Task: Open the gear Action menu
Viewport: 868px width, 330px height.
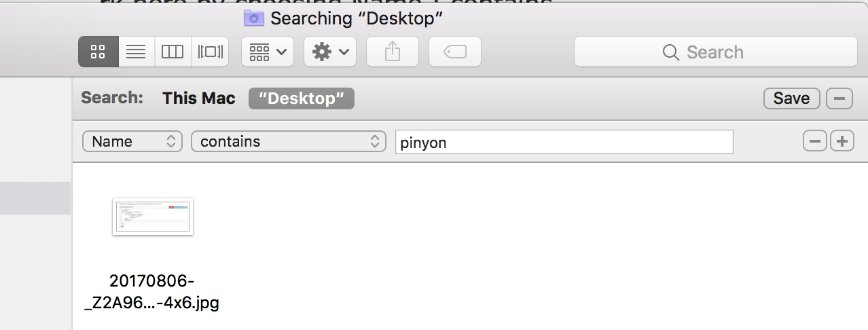Action: point(330,52)
